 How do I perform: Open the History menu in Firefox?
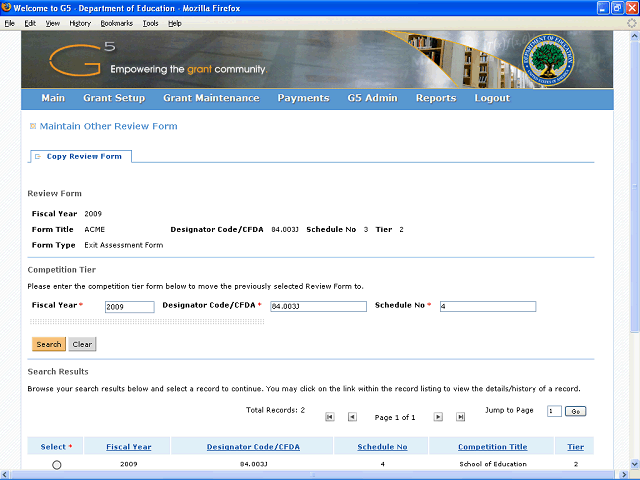coord(80,22)
